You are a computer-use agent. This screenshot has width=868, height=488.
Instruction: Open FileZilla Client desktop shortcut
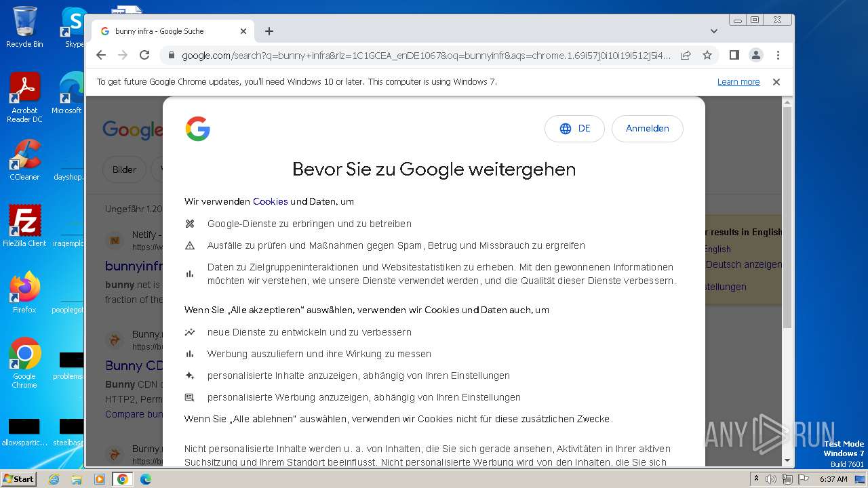click(24, 226)
